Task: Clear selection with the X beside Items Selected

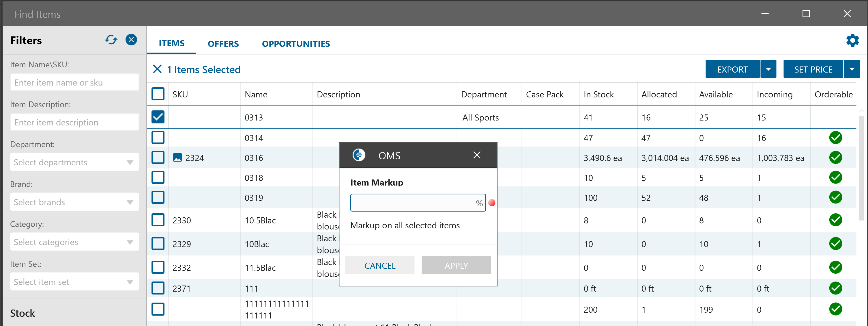Action: (157, 69)
